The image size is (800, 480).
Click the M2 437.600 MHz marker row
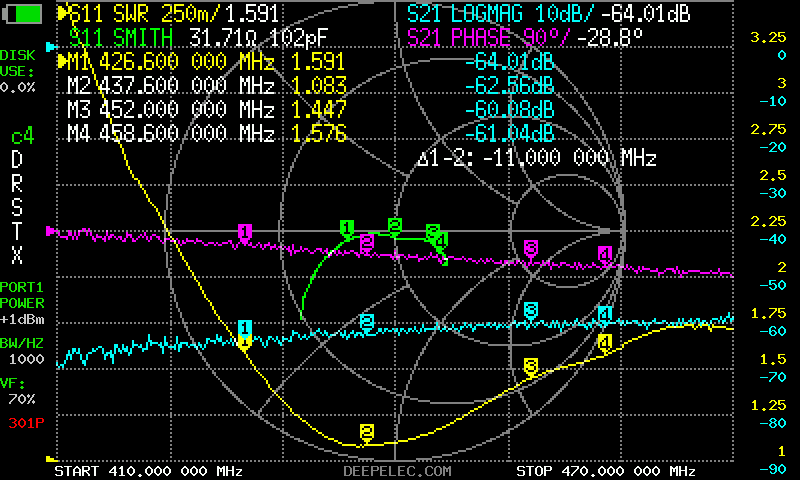(310, 86)
